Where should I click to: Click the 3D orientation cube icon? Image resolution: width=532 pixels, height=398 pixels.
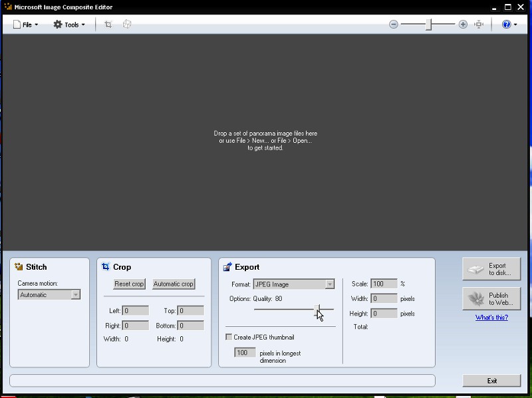(127, 25)
